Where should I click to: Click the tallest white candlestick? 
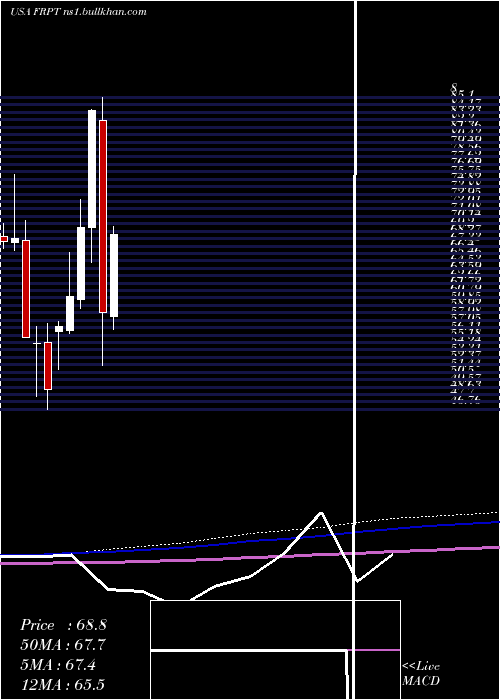92,169
